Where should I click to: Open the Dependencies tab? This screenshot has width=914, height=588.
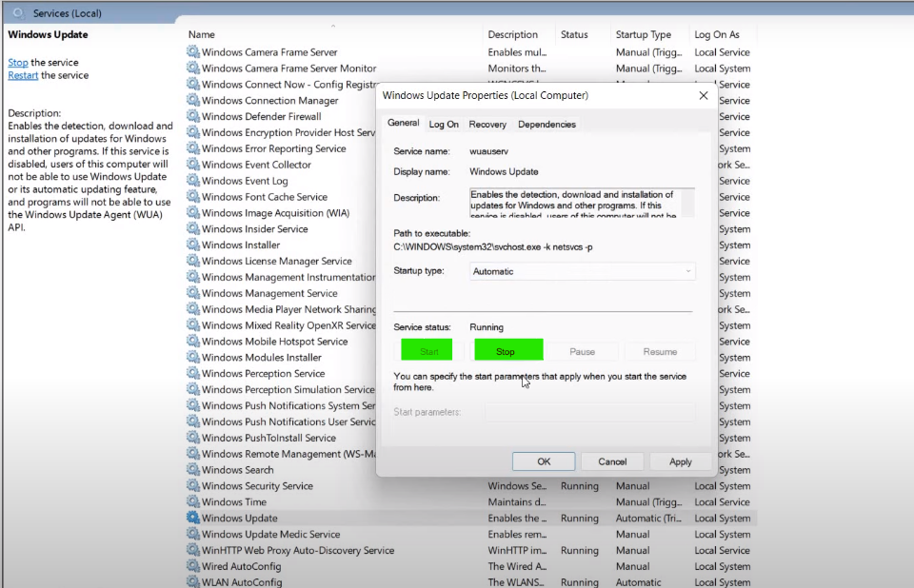coord(546,124)
